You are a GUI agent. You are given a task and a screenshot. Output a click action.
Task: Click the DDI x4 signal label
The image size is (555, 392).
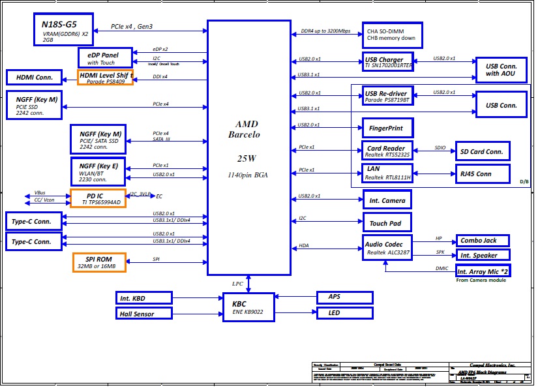tap(160, 76)
